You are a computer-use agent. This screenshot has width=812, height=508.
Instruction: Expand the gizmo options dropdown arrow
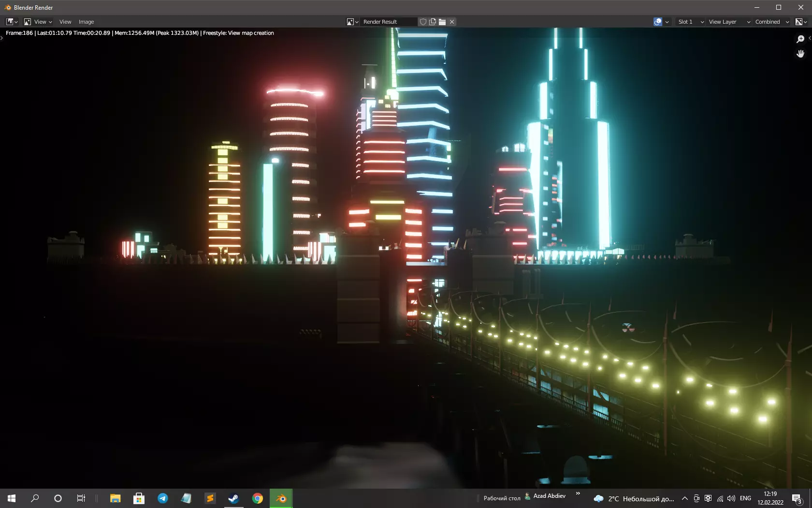click(x=667, y=22)
